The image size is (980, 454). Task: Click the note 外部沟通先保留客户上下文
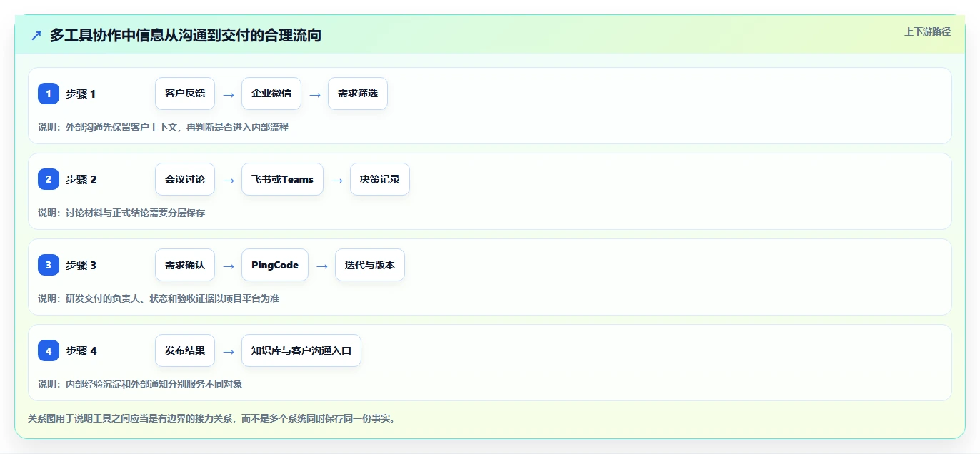click(x=163, y=127)
